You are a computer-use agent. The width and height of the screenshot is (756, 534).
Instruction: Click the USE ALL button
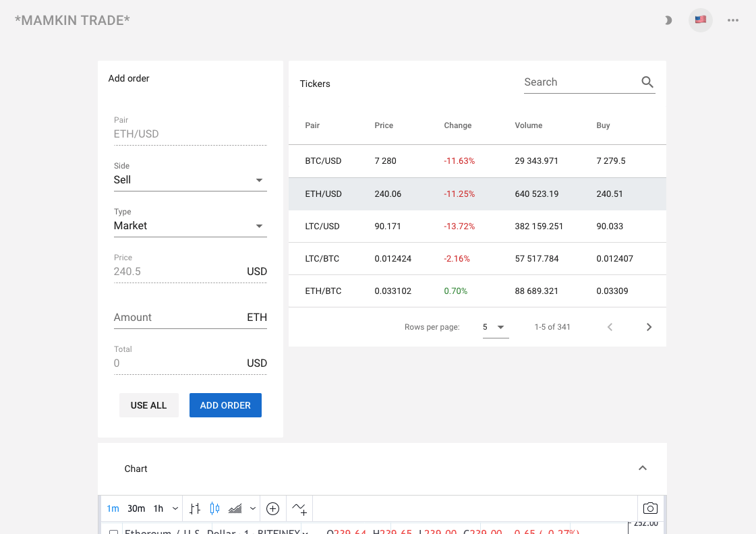tap(148, 405)
